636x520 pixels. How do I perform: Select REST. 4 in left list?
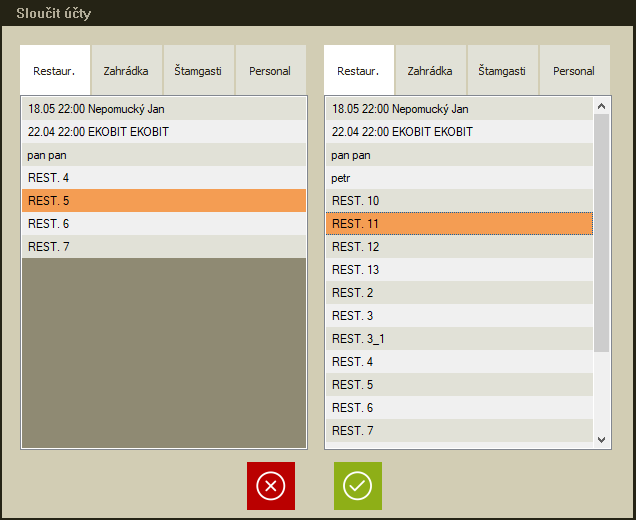(163, 178)
